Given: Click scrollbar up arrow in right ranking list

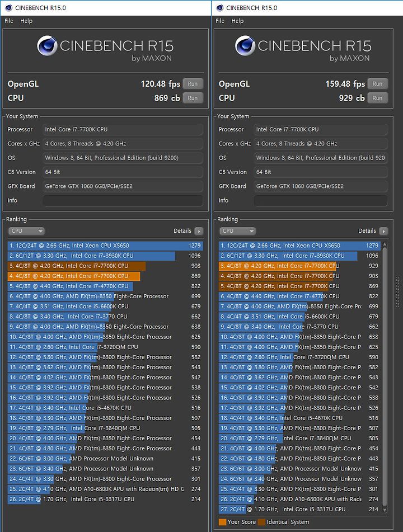Looking at the screenshot, I should [x=385, y=244].
